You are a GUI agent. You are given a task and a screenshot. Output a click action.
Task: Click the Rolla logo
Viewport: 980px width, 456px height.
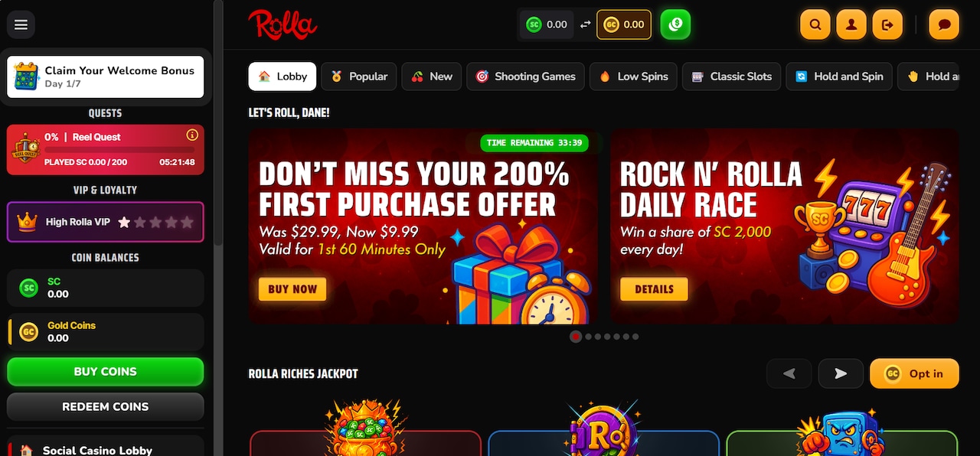(x=283, y=24)
